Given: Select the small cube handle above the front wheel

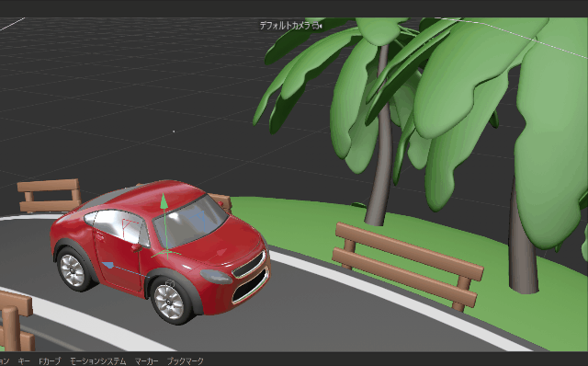Looking at the screenshot, I should (x=169, y=282).
